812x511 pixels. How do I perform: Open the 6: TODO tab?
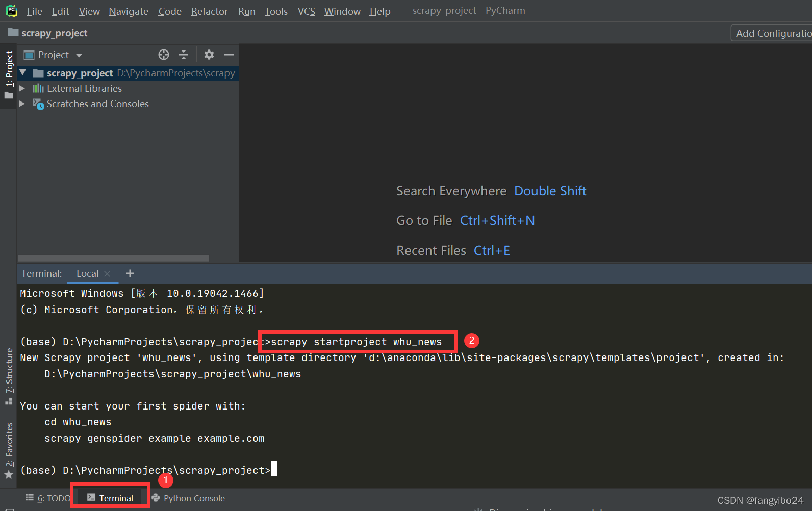48,498
